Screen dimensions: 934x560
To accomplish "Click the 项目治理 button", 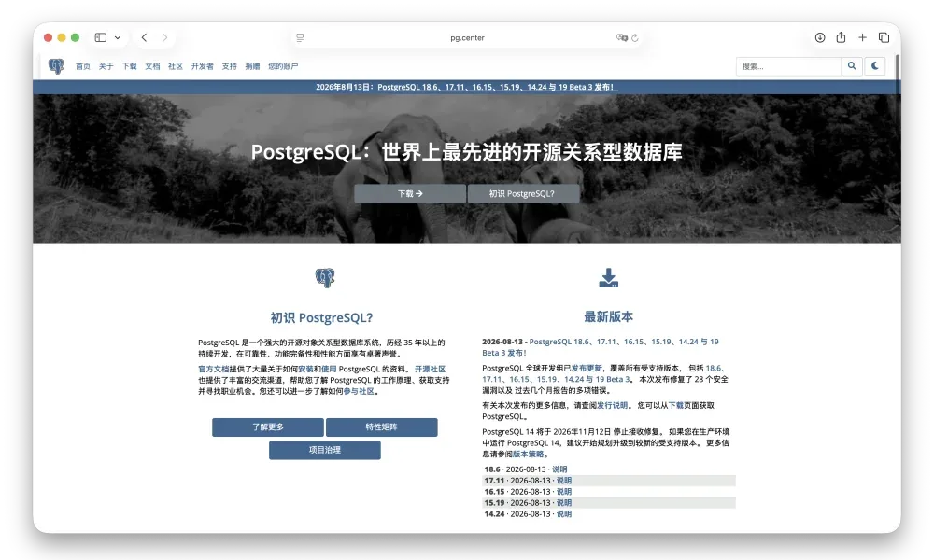I will click(325, 450).
